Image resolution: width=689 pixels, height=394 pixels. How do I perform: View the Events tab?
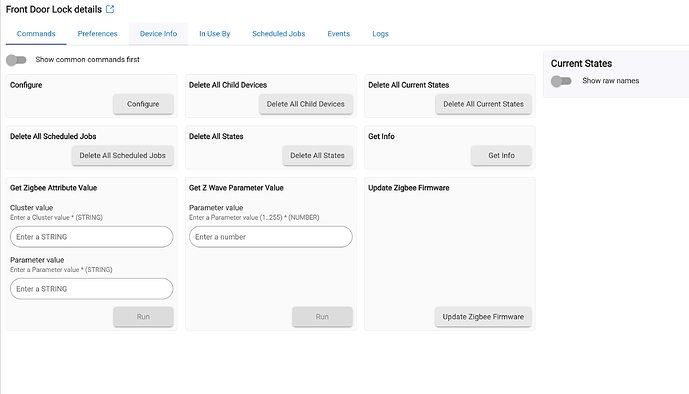coord(338,34)
